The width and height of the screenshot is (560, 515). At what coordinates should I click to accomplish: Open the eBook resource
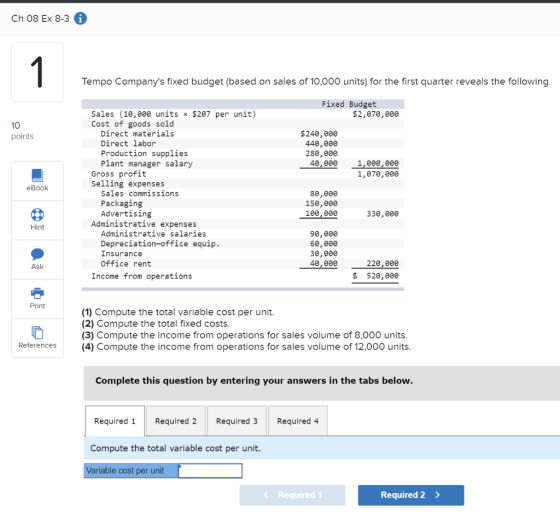click(38, 180)
